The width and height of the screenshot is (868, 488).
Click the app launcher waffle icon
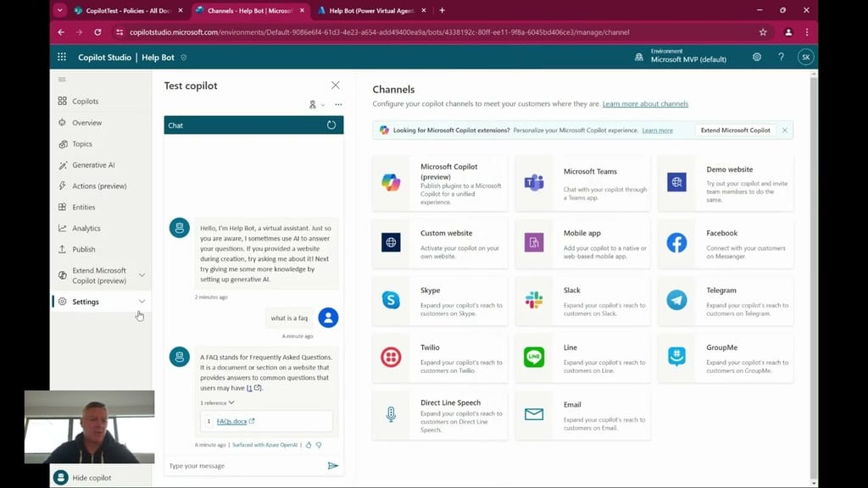[x=62, y=57]
